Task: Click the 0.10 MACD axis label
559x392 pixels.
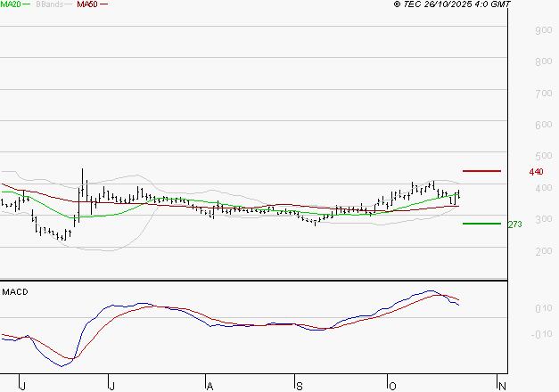Action: 542,308
